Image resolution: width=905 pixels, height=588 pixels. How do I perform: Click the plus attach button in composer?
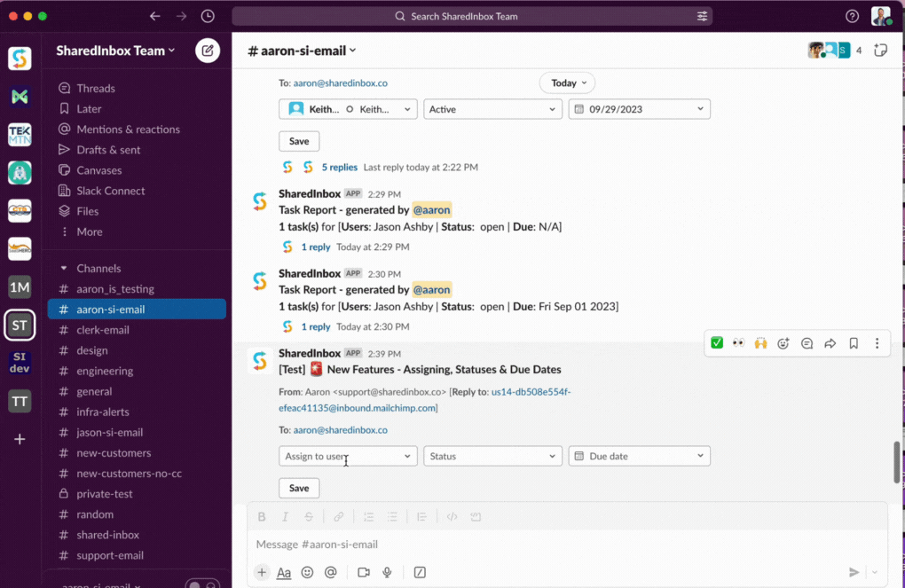[262, 572]
